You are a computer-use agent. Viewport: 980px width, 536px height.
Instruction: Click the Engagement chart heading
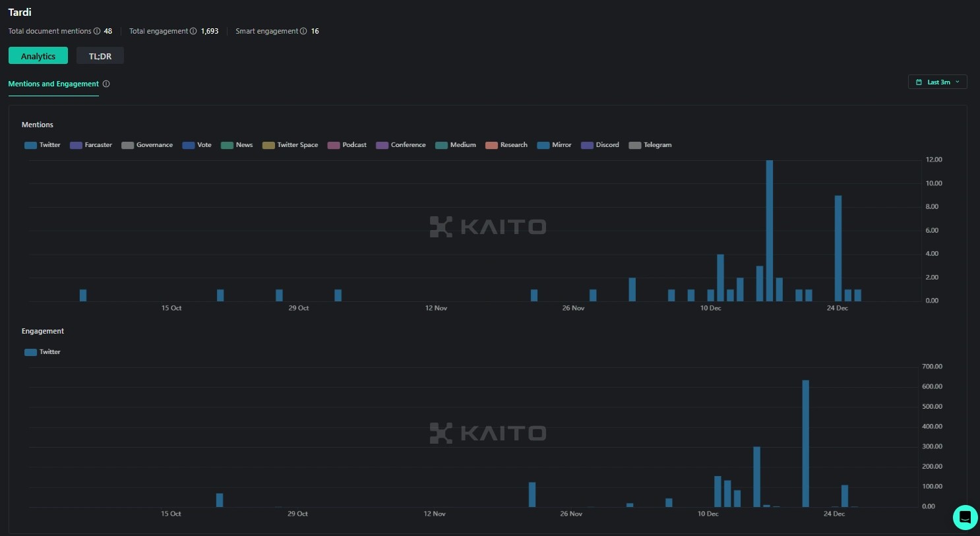click(x=43, y=331)
